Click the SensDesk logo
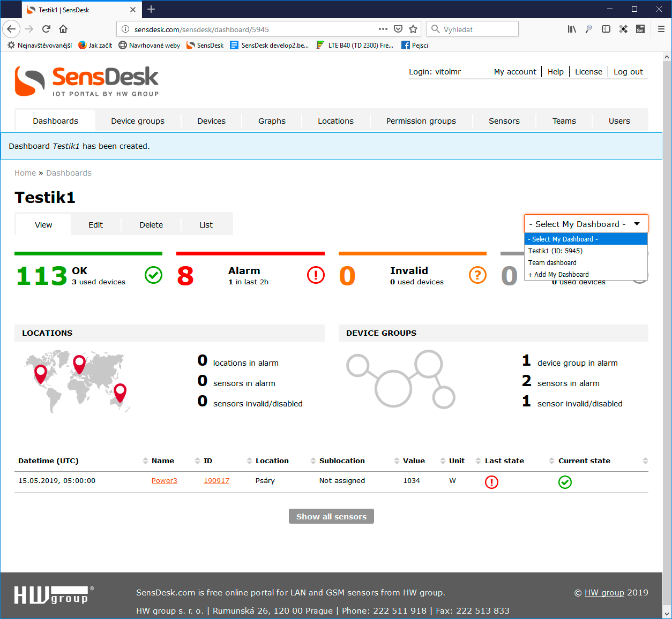This screenshot has height=619, width=672. point(87,81)
